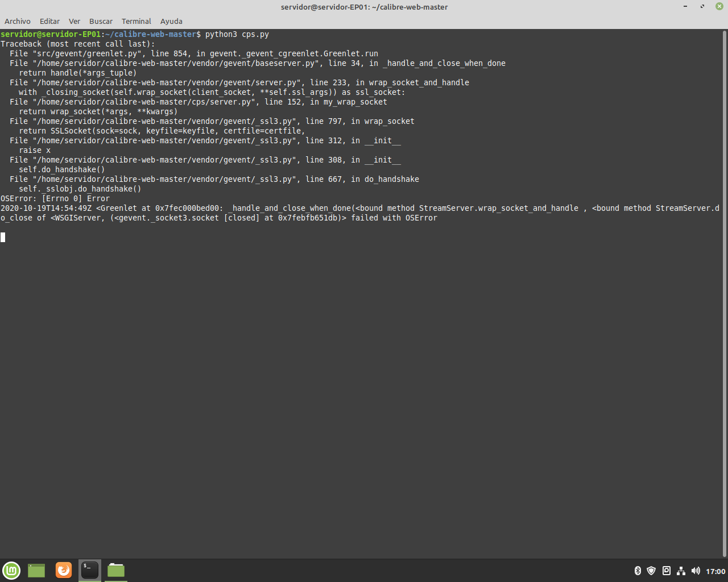The width and height of the screenshot is (728, 582).
Task: Open the Linux Mint application menu
Action: pyautogui.click(x=11, y=570)
